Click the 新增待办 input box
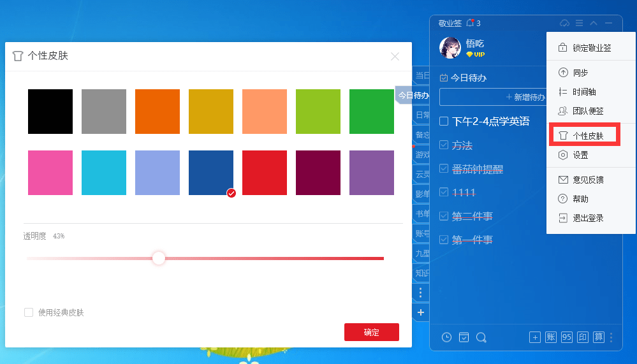637x364 pixels. tap(493, 97)
